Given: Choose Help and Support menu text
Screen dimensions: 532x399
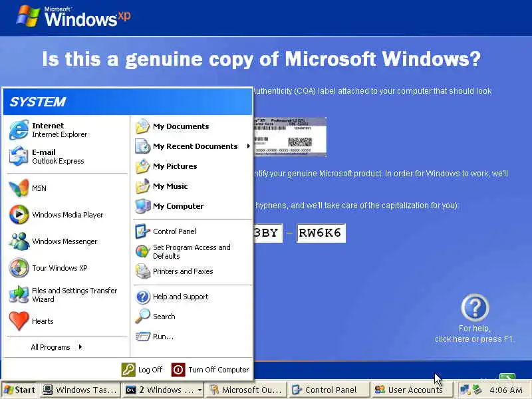Looking at the screenshot, I should (x=180, y=297).
